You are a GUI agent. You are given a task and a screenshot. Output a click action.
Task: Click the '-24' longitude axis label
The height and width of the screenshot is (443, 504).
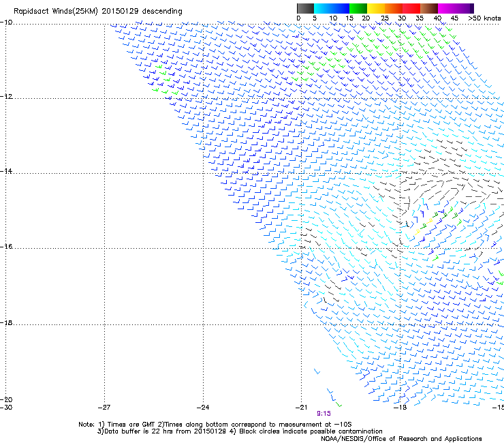pyautogui.click(x=203, y=408)
